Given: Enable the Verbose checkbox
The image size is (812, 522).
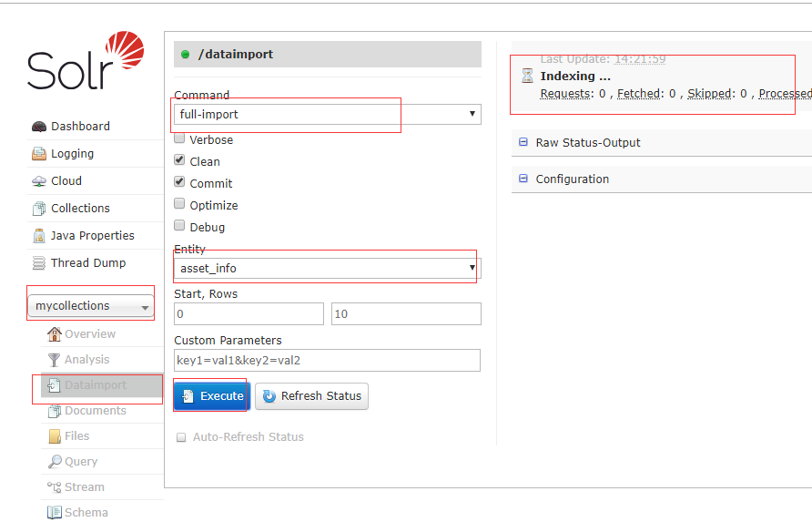Looking at the screenshot, I should point(180,139).
